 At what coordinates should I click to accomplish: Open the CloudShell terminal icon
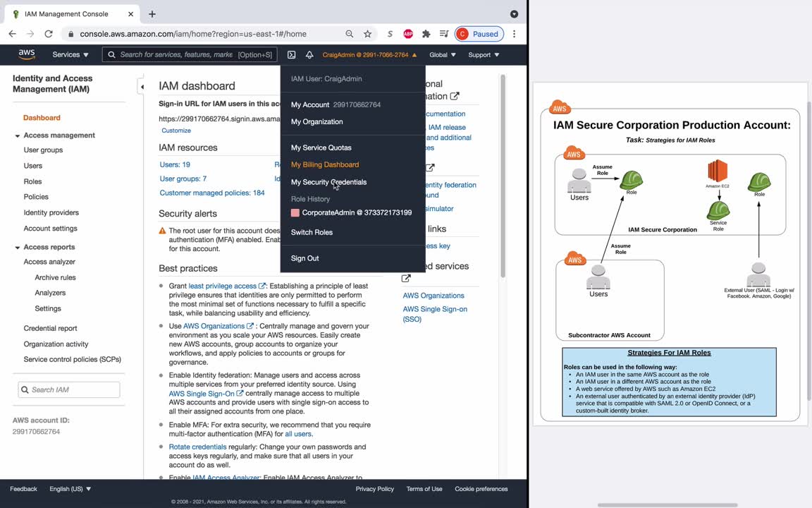(x=292, y=54)
